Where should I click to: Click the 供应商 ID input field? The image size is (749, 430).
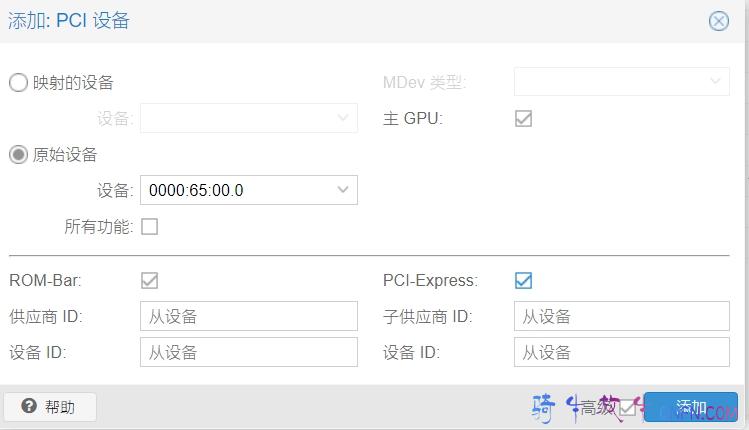point(248,317)
